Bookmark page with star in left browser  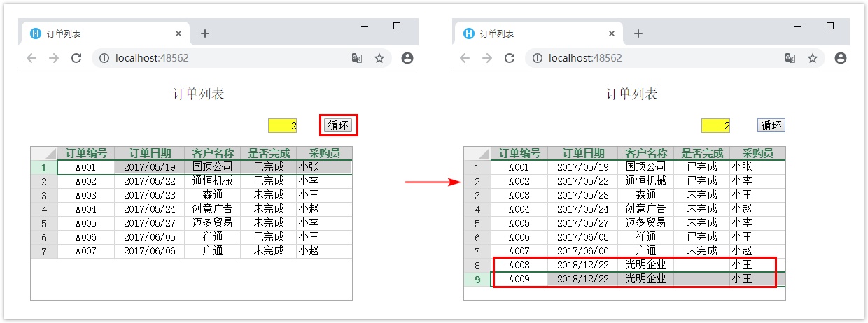(379, 58)
